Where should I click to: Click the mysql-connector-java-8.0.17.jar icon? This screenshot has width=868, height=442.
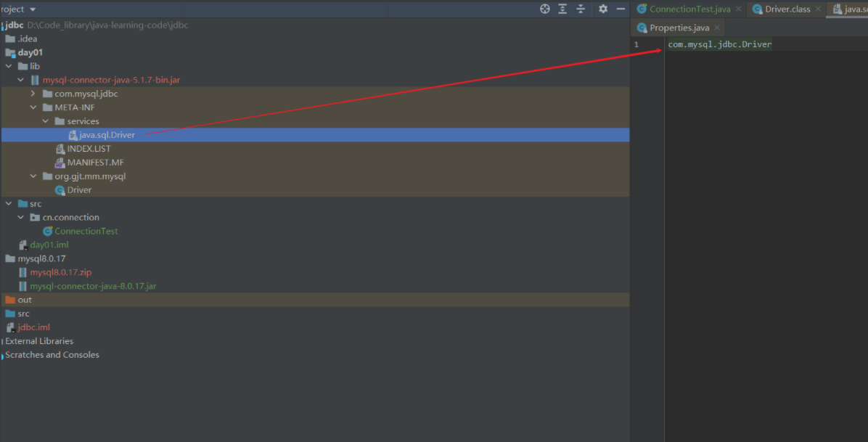click(22, 286)
